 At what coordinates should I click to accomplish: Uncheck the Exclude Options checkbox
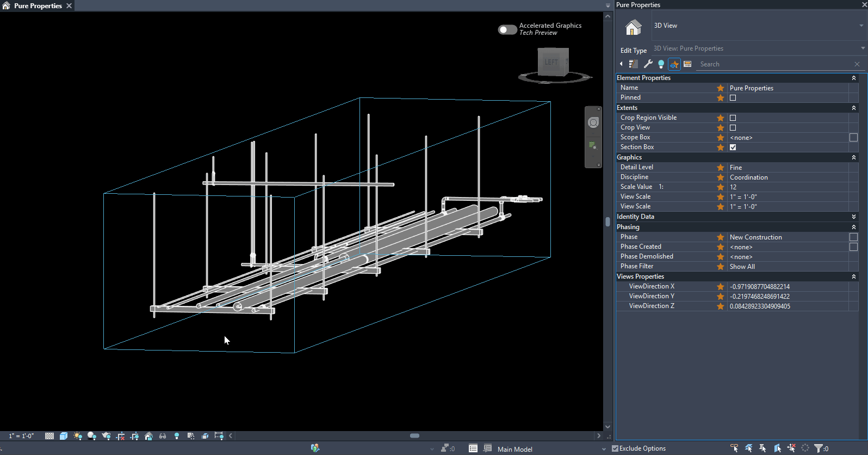click(615, 448)
